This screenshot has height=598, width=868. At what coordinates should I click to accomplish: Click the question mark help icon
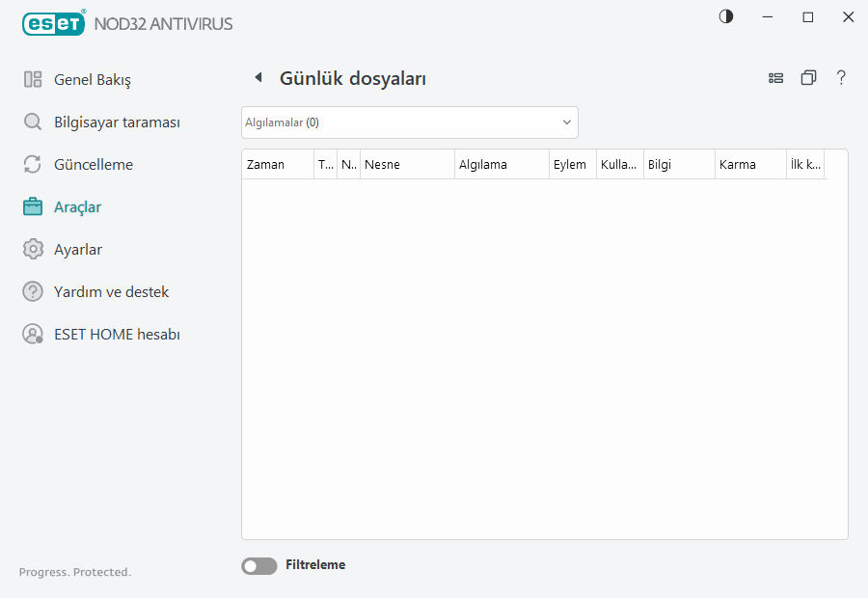pyautogui.click(x=841, y=78)
